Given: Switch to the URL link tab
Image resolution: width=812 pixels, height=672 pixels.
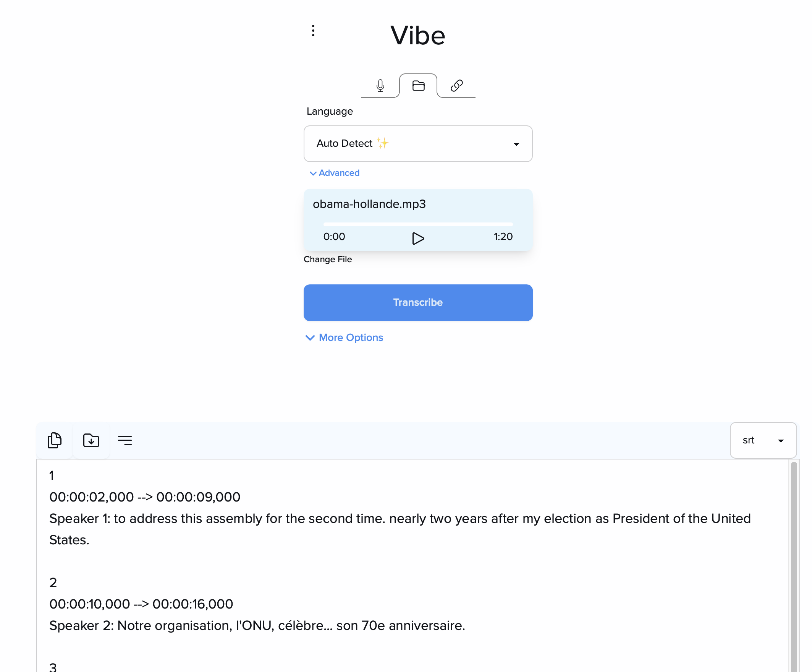Looking at the screenshot, I should point(456,86).
